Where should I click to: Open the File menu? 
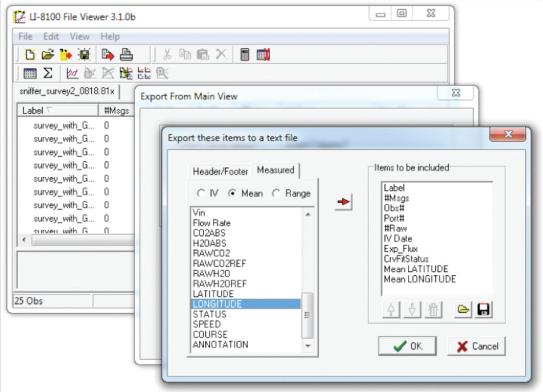[25, 36]
